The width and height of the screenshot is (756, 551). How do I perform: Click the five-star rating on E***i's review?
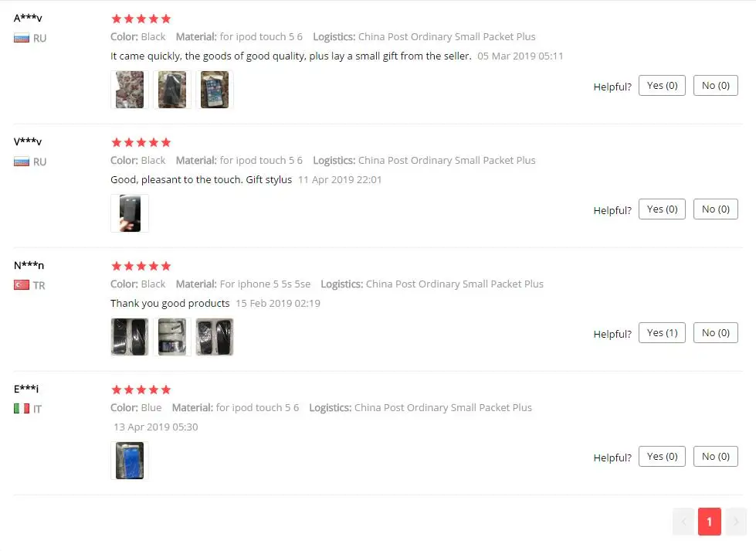tap(141, 389)
